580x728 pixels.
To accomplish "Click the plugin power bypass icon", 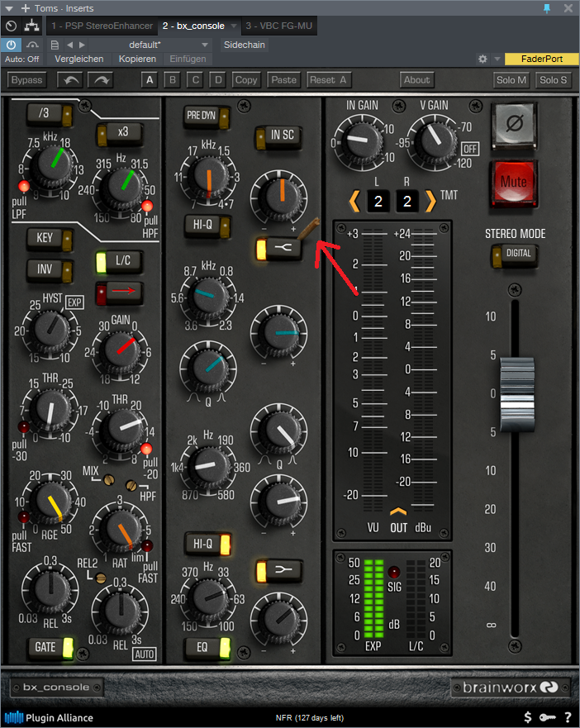I will tap(11, 45).
